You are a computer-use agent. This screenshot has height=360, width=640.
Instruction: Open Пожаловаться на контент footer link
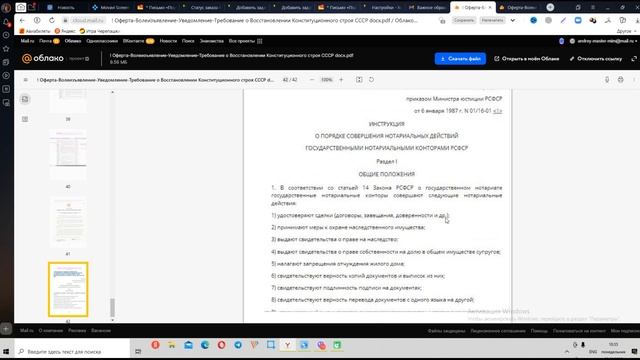579,331
